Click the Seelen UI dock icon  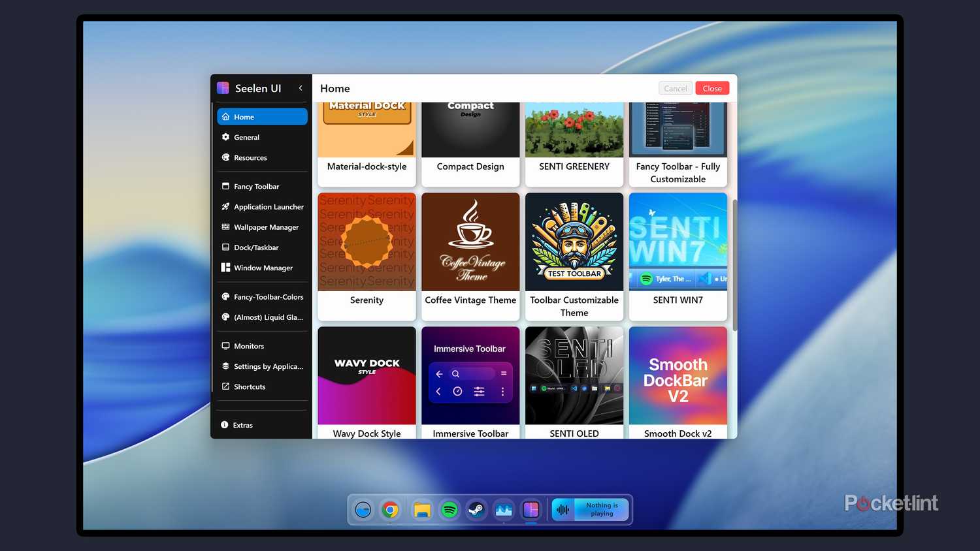(x=531, y=509)
